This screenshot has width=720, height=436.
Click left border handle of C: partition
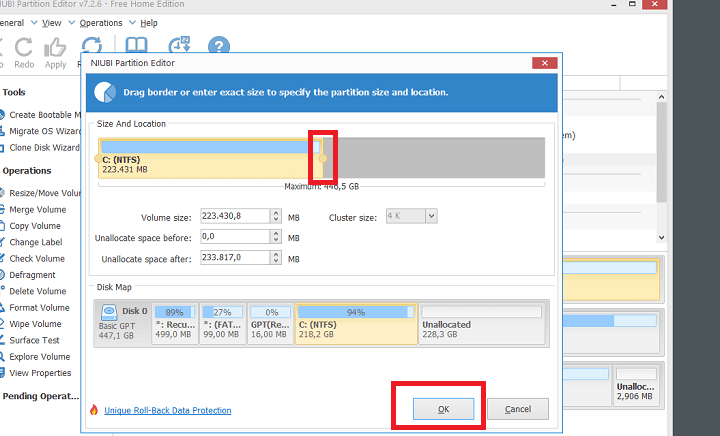[98, 158]
